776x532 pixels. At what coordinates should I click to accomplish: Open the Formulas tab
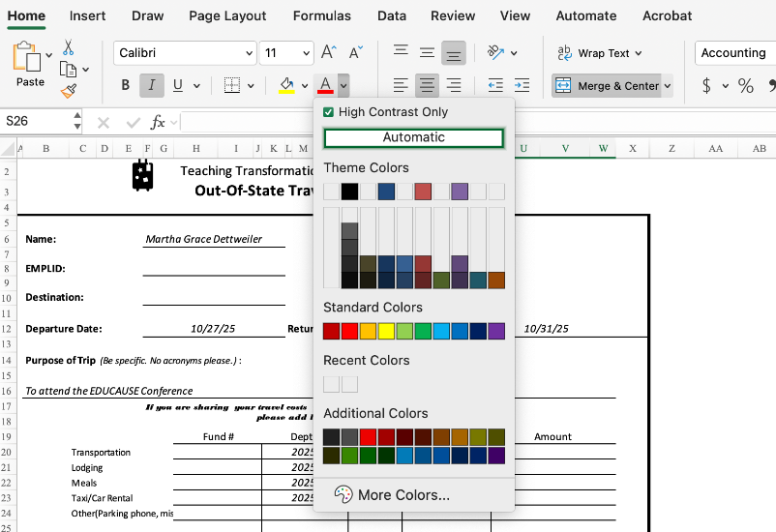tap(321, 15)
